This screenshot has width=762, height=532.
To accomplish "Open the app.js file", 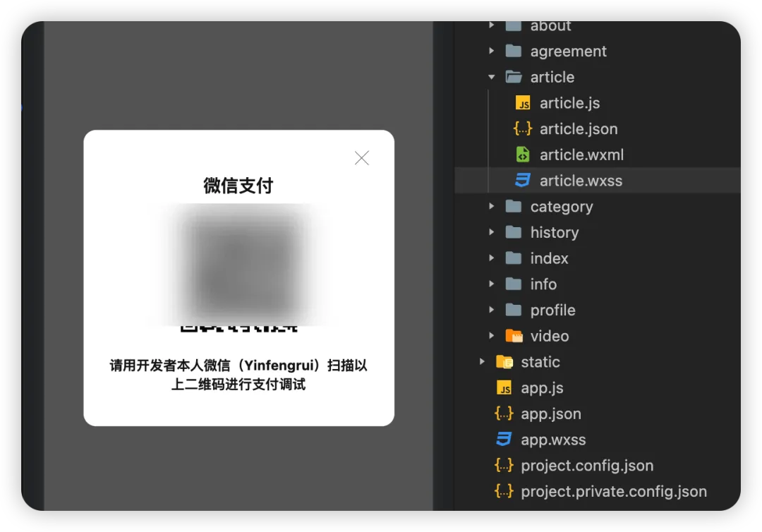I will coord(542,388).
